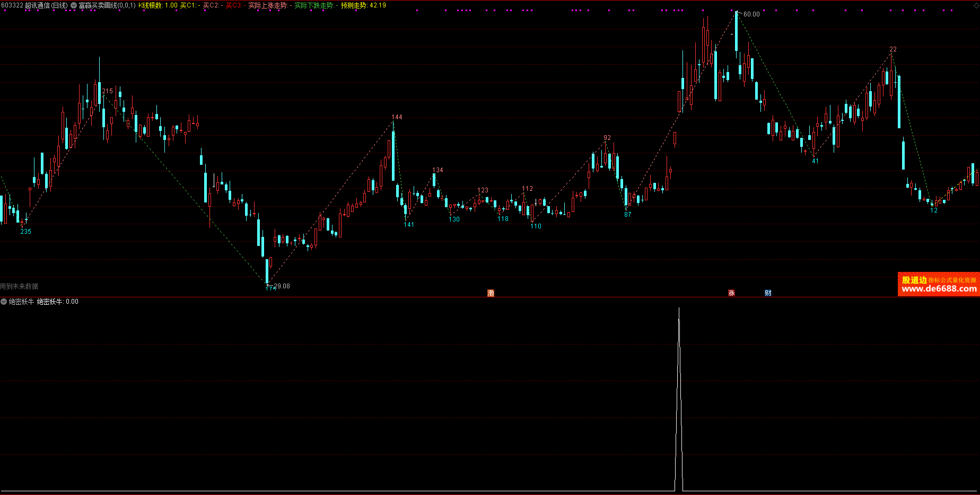Click the 用到未来数据 warning text
980x495 pixels.
point(19,286)
